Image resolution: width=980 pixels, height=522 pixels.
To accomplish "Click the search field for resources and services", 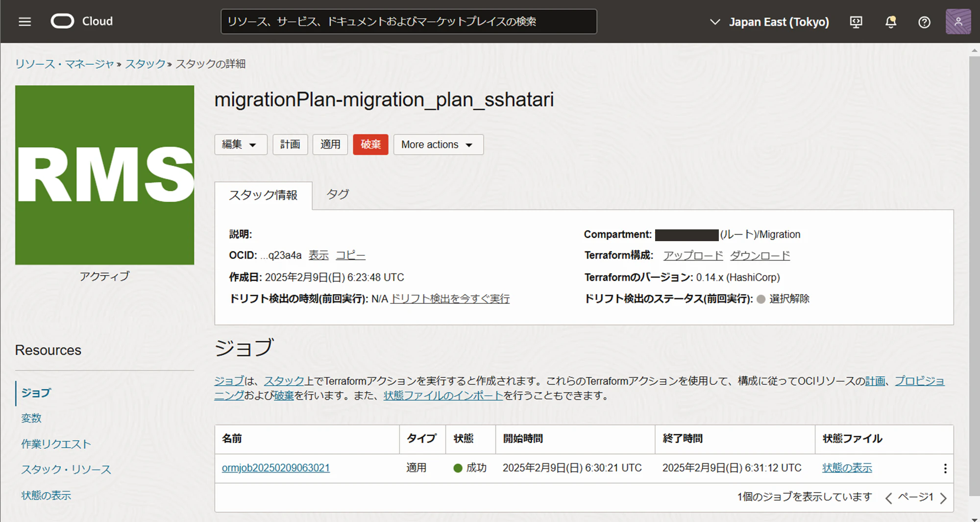I will (x=409, y=22).
